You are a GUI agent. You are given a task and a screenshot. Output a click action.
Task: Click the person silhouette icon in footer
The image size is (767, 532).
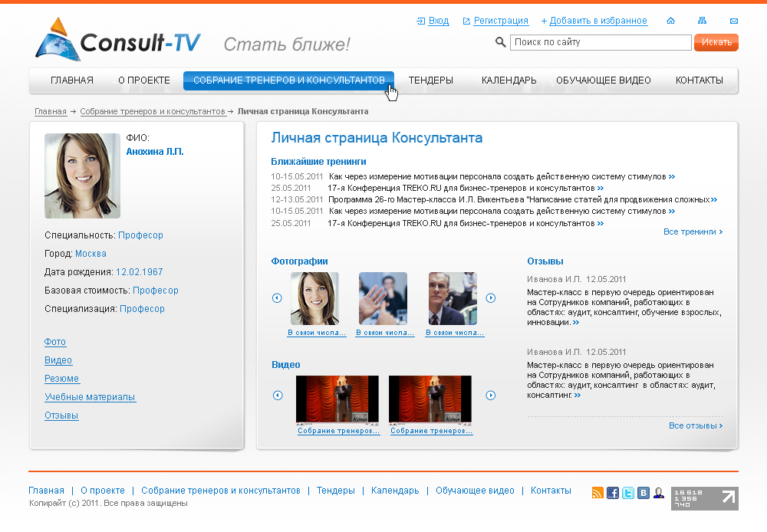coord(659,493)
